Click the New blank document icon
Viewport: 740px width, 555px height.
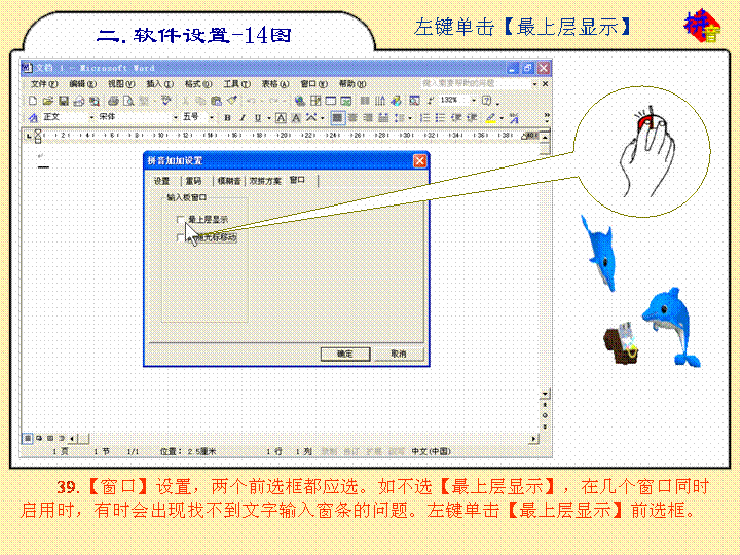click(34, 101)
